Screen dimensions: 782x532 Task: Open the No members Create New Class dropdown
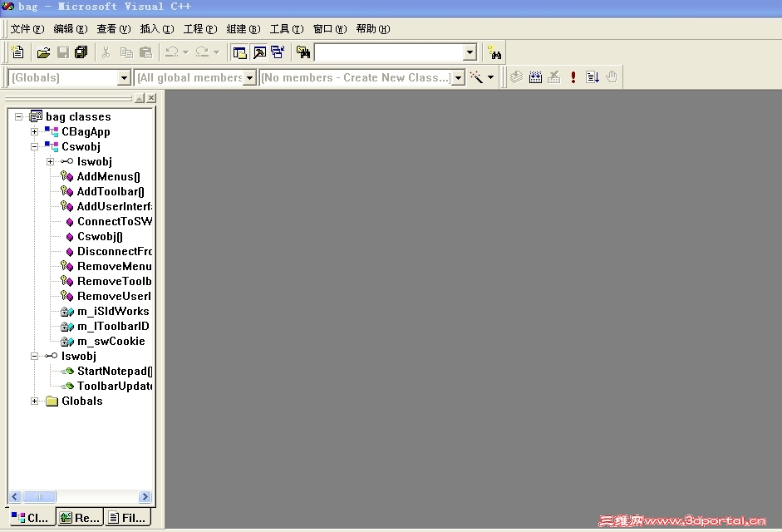(x=458, y=77)
